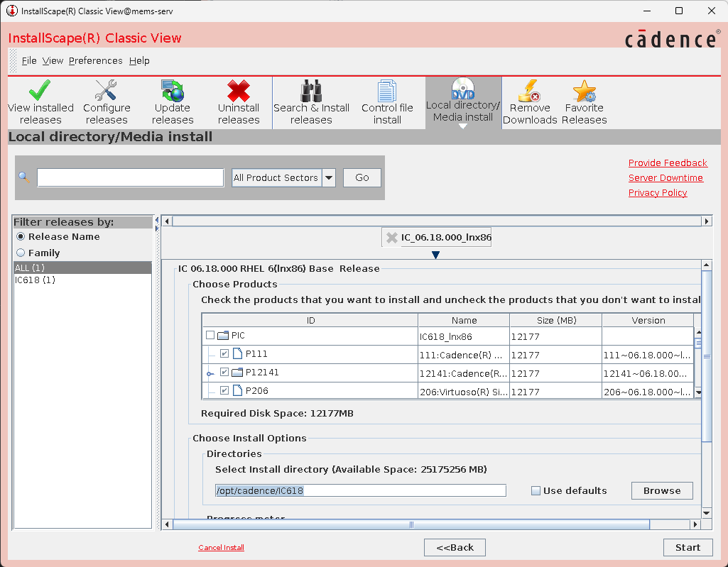The width and height of the screenshot is (728, 567).
Task: Open the Help menu
Action: coord(139,61)
